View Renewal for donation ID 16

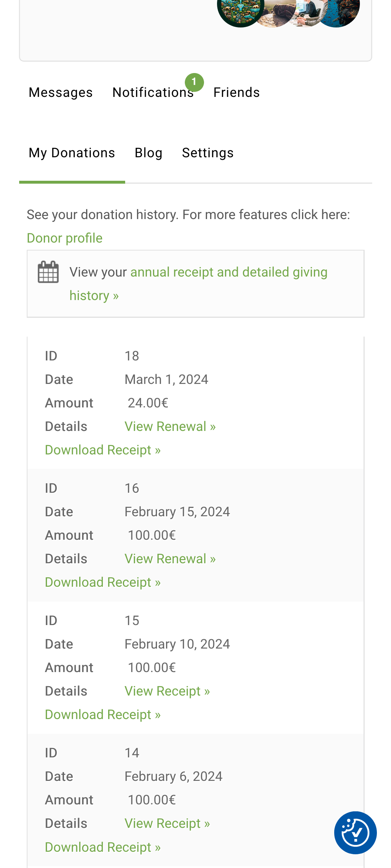[x=170, y=559]
